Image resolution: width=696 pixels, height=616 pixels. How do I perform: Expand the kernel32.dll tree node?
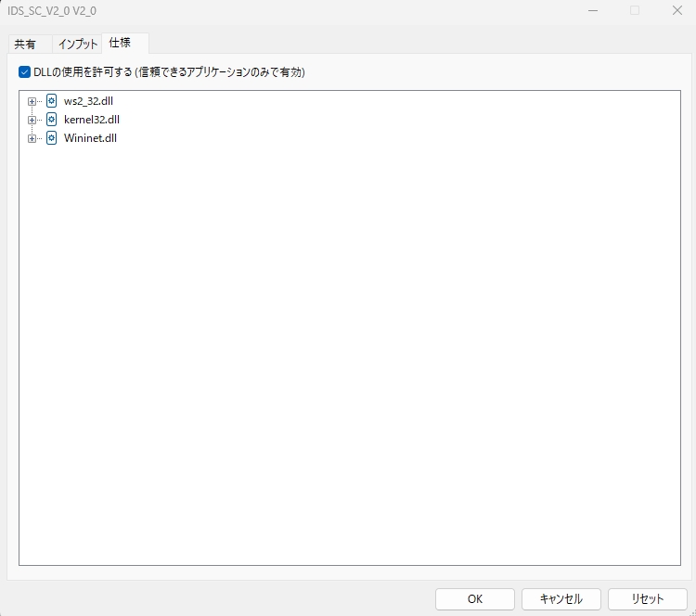coord(32,121)
